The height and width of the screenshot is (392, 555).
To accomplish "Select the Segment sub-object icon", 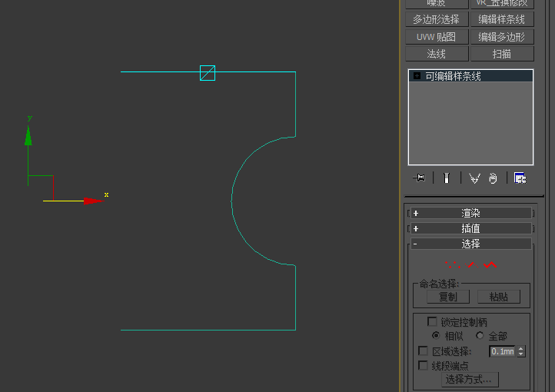I will tap(472, 264).
